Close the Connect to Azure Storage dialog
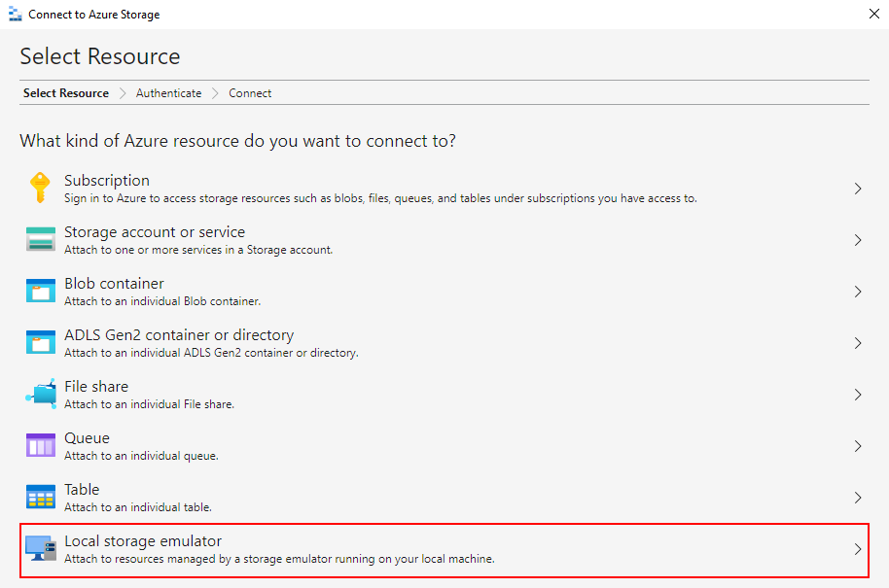 click(874, 15)
